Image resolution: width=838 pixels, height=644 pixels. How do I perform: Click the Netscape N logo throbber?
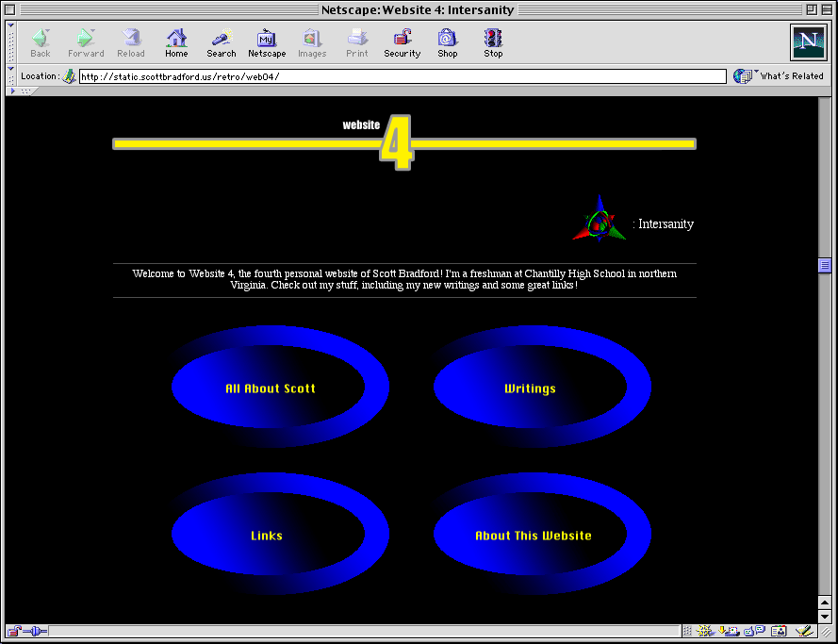pyautogui.click(x=807, y=42)
